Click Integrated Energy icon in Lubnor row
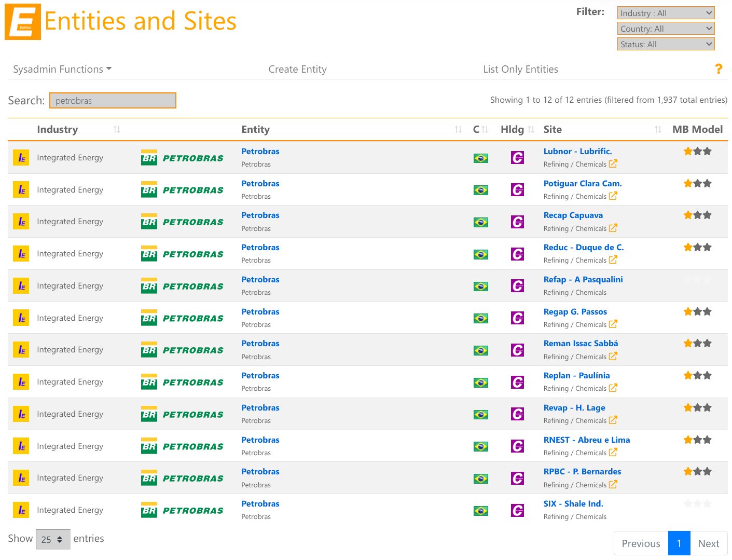Image resolution: width=732 pixels, height=560 pixels. (x=21, y=158)
